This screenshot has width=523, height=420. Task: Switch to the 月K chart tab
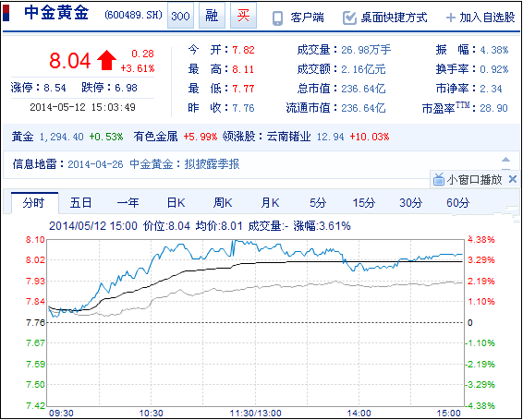pos(270,203)
